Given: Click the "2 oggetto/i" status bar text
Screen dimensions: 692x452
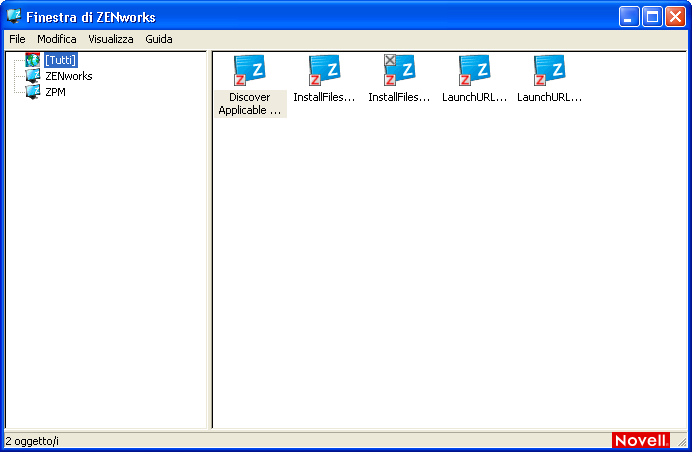Looking at the screenshot, I should pos(32,441).
